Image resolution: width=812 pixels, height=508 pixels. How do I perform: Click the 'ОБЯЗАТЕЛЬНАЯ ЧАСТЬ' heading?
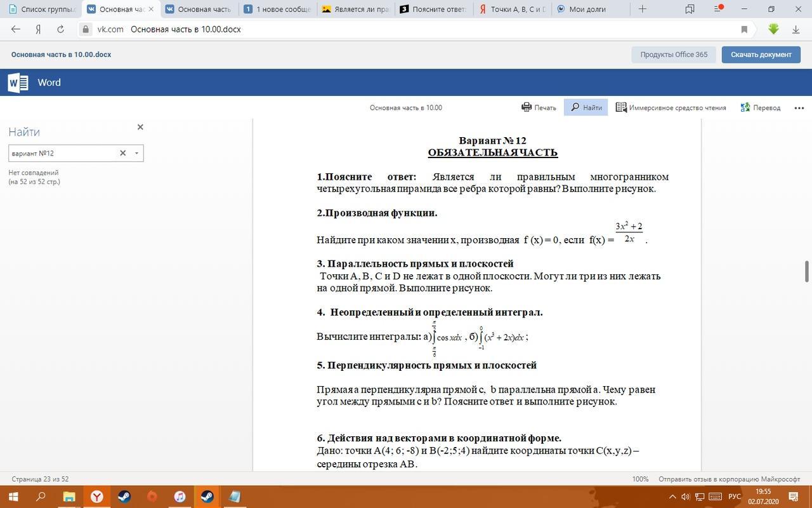[492, 152]
